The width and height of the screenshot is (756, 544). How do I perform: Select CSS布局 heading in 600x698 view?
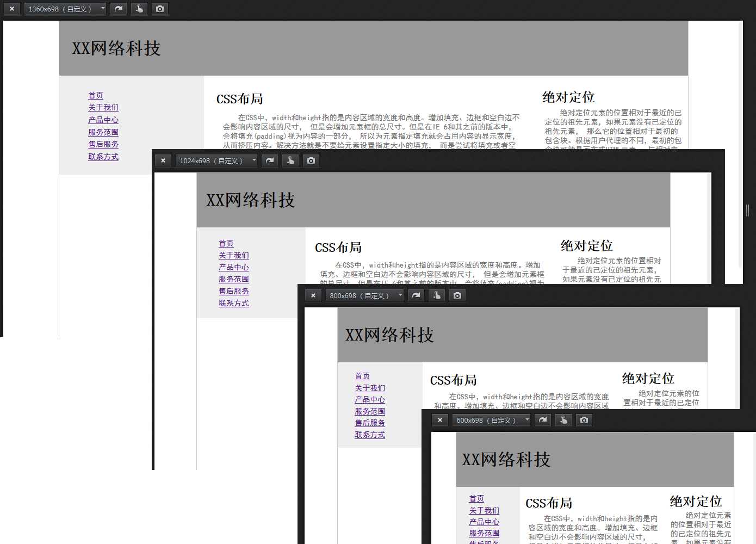click(x=549, y=503)
